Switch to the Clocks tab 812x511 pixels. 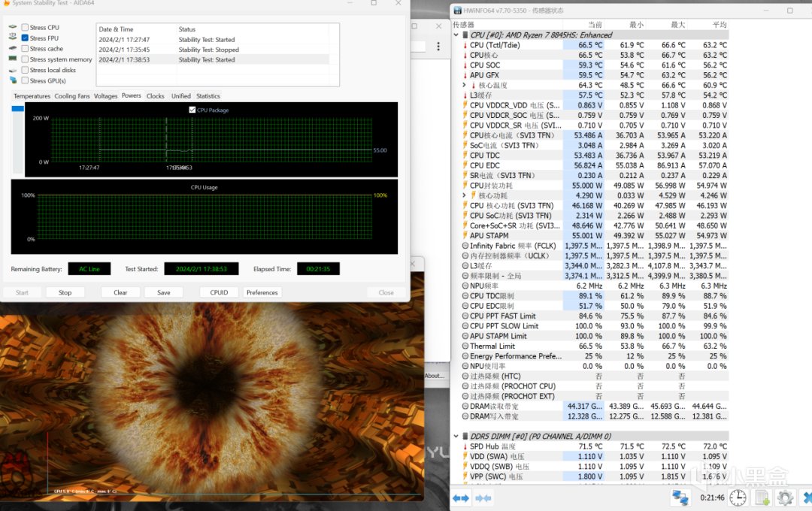tap(155, 96)
